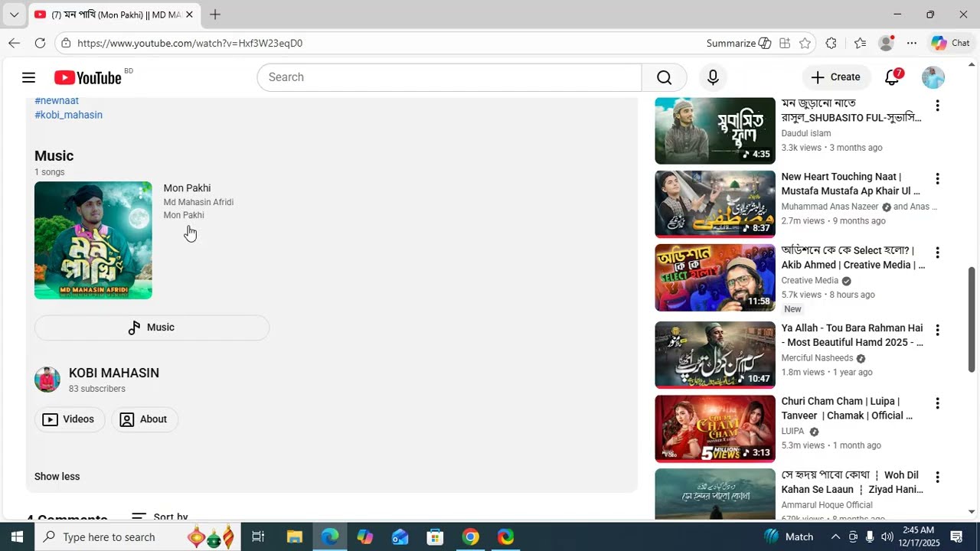
Task: Open a new browser tab
Action: coord(215,15)
